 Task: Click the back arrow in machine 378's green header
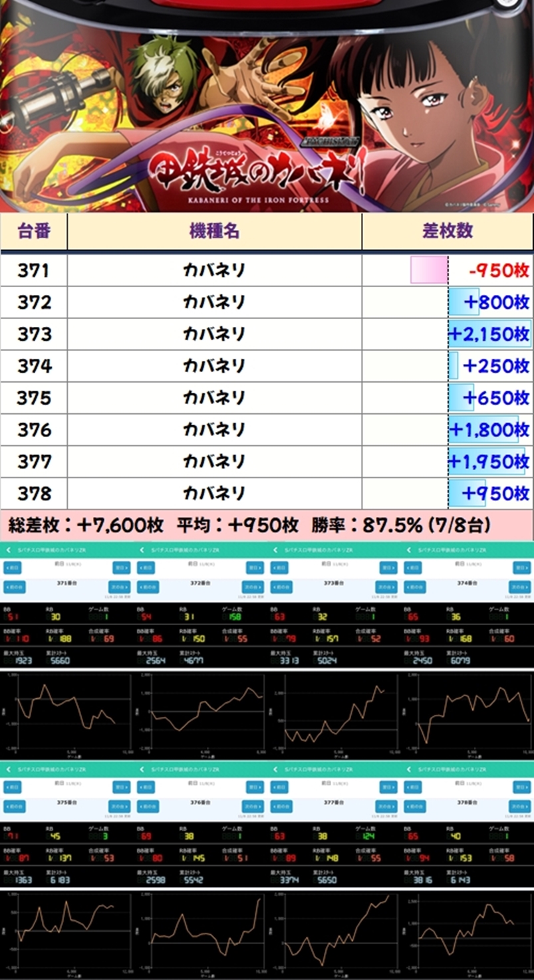408,768
